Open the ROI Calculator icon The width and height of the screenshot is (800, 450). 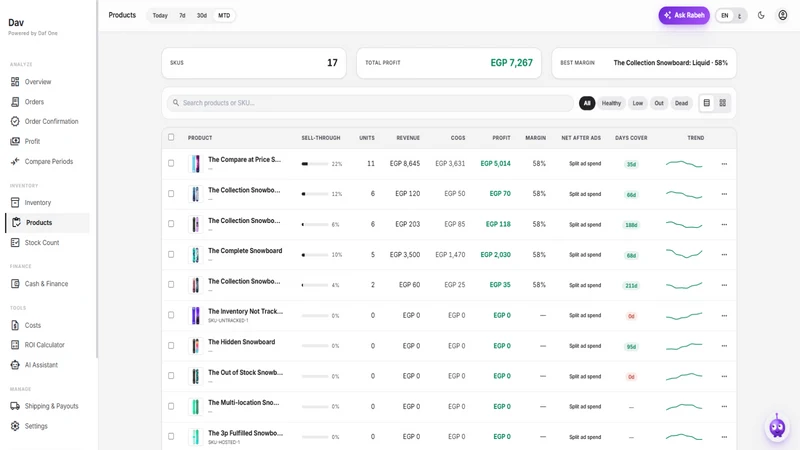coord(15,345)
